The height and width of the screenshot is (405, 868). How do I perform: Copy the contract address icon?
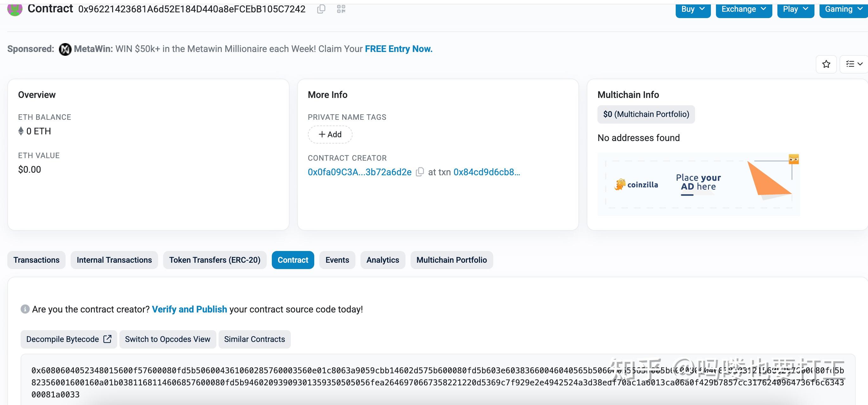321,9
